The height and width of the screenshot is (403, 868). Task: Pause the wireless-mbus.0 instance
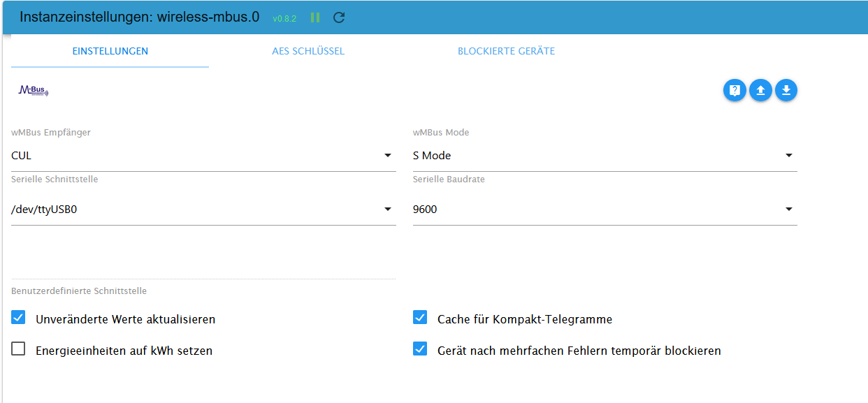point(315,17)
